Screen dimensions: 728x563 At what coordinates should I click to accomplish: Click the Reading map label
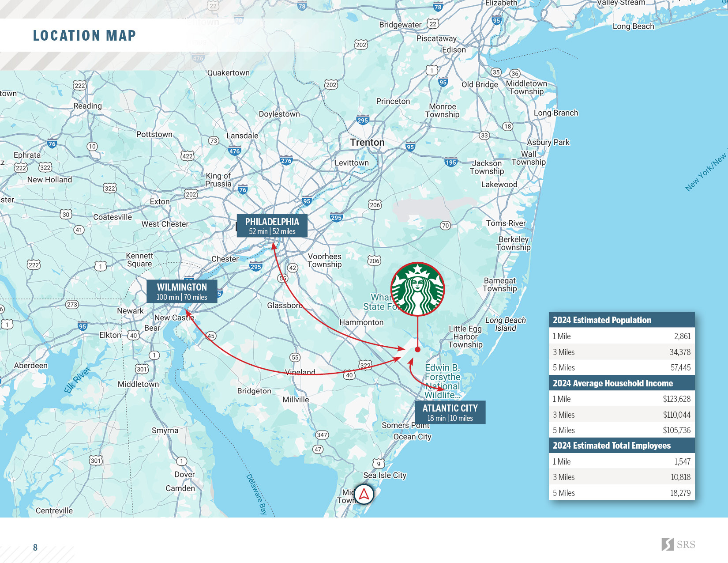[87, 106]
